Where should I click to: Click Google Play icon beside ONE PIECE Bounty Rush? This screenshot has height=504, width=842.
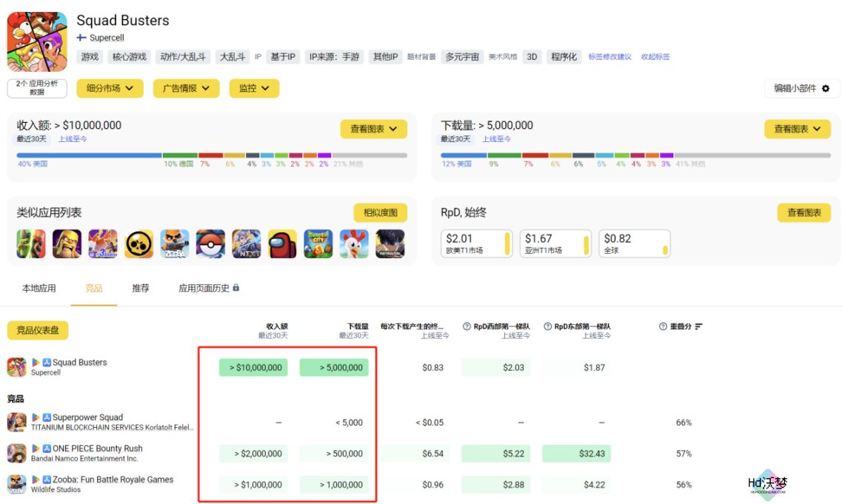point(36,448)
